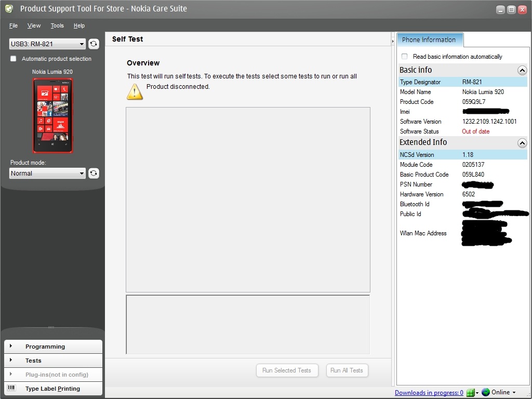The height and width of the screenshot is (399, 532).
Task: Click the Model Name Nokia Lumia 920 value
Action: point(483,92)
